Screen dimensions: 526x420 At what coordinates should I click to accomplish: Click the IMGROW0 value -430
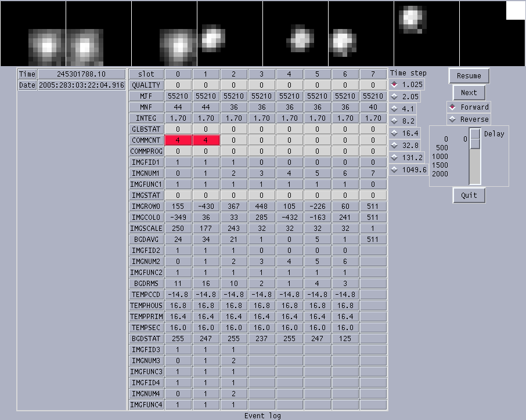click(206, 207)
